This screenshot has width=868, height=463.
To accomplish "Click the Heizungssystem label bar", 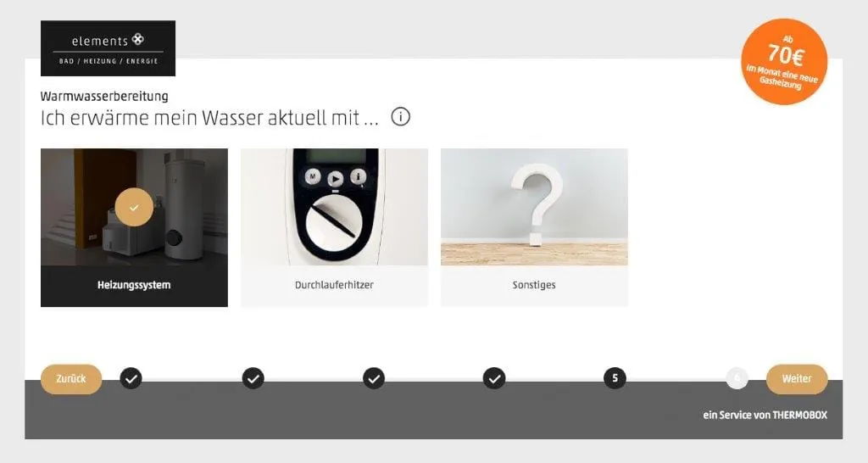I will click(x=134, y=286).
